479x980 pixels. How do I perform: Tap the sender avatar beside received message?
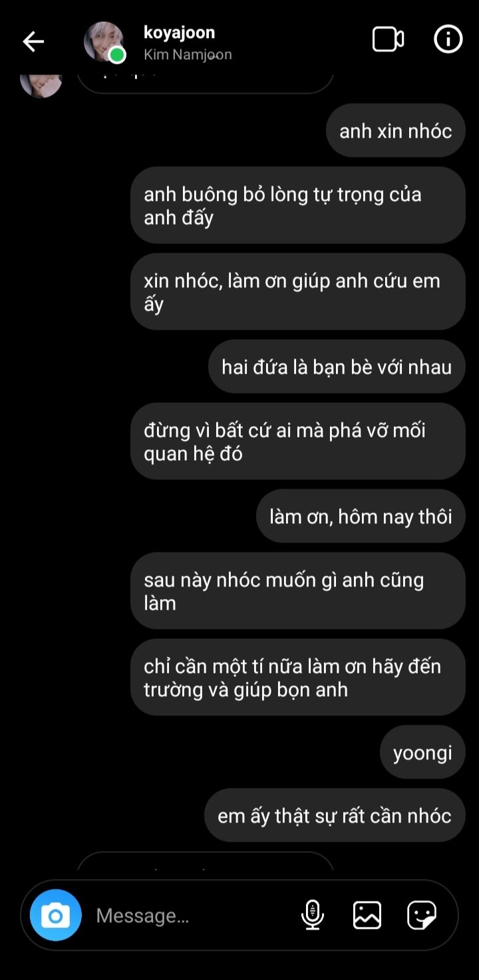(x=41, y=81)
